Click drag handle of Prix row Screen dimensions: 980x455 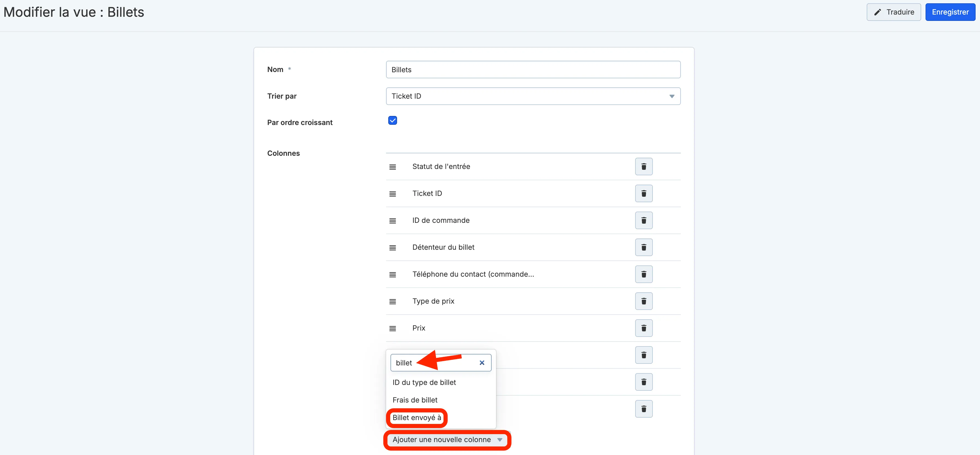point(393,329)
